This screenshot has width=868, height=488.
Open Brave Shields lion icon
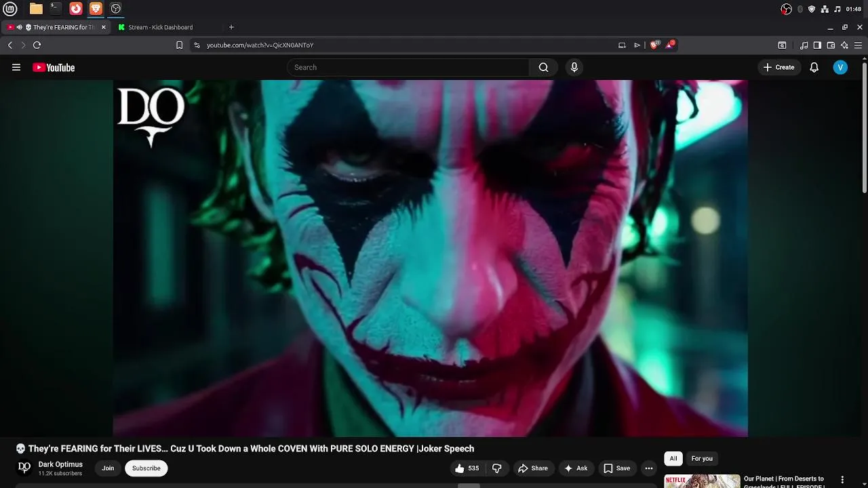coord(654,45)
